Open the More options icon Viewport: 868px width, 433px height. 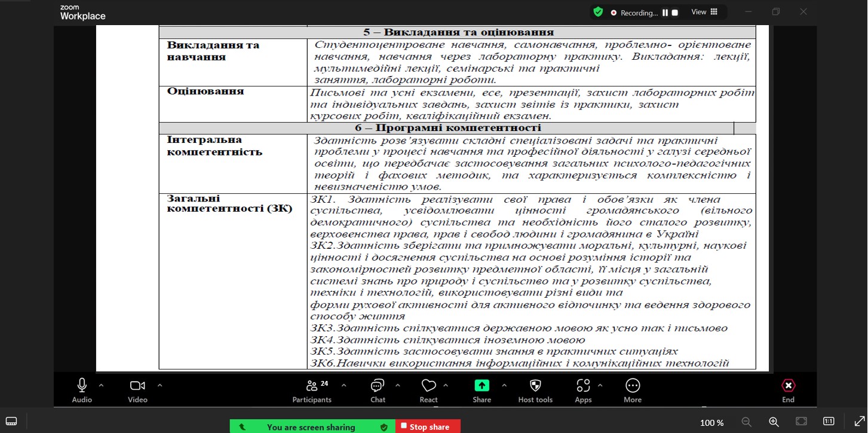tap(632, 386)
